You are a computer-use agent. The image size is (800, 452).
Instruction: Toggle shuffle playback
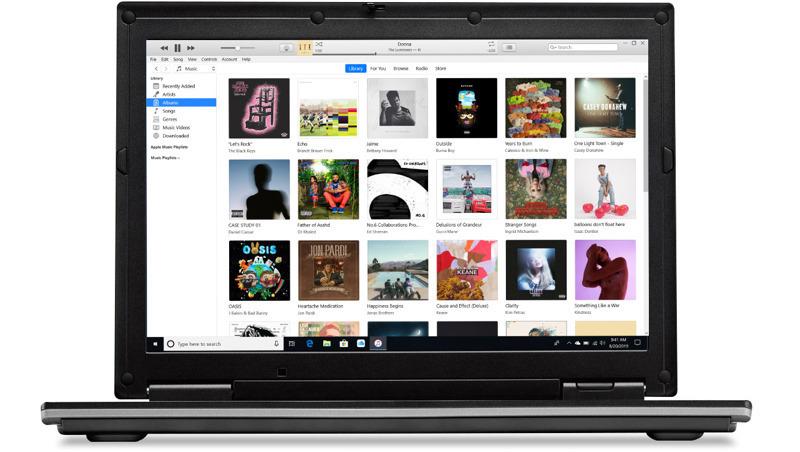[x=319, y=44]
